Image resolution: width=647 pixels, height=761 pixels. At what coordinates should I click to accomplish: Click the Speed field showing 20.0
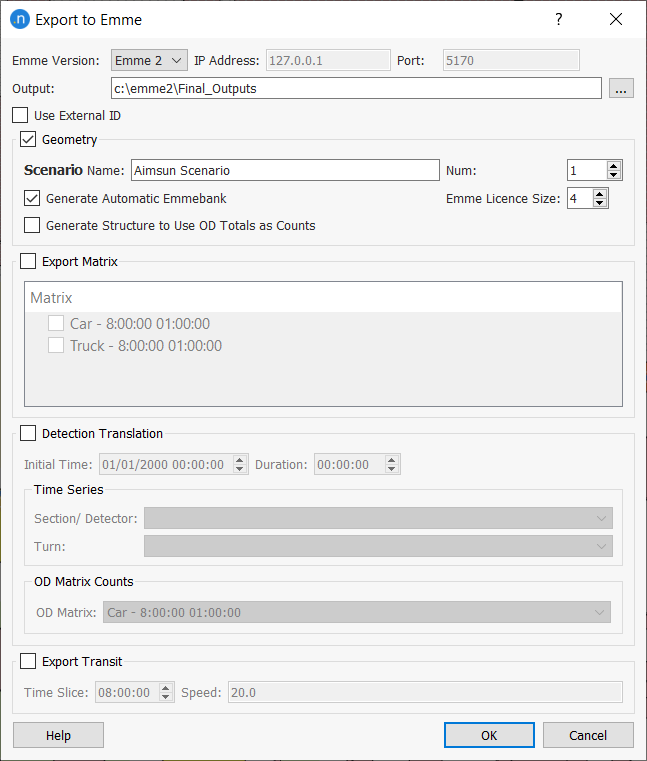click(x=425, y=693)
